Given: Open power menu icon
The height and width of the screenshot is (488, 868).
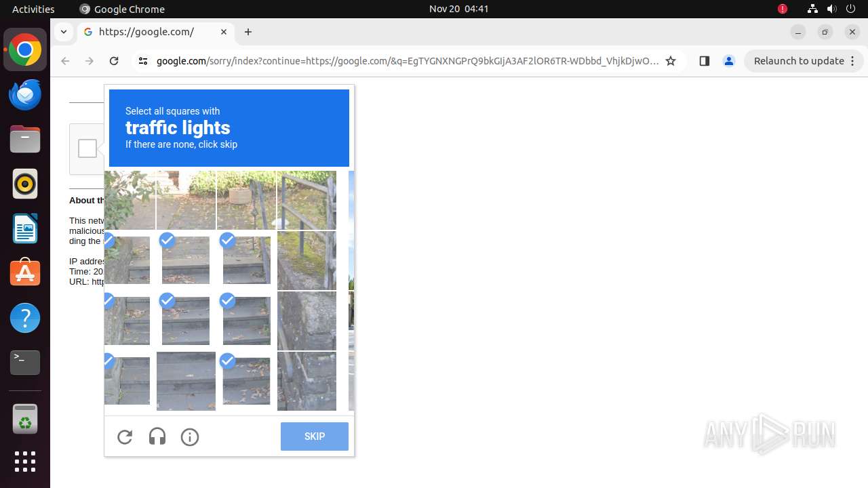Looking at the screenshot, I should point(851,9).
